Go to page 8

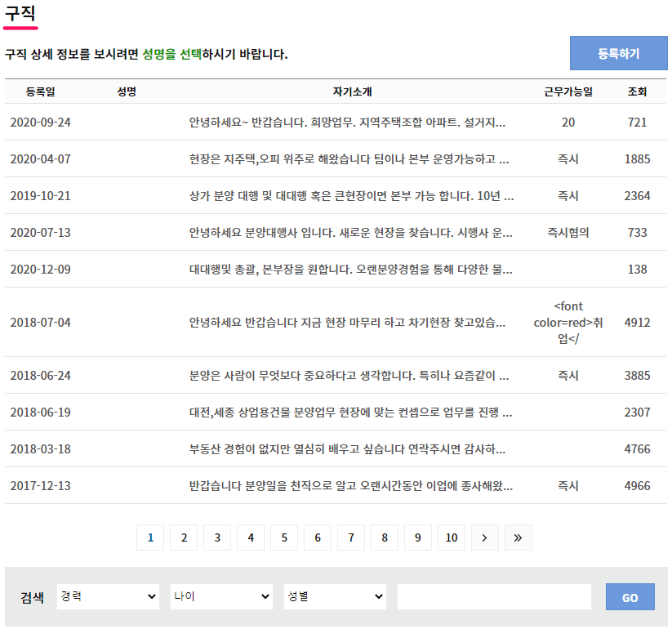[x=385, y=538]
